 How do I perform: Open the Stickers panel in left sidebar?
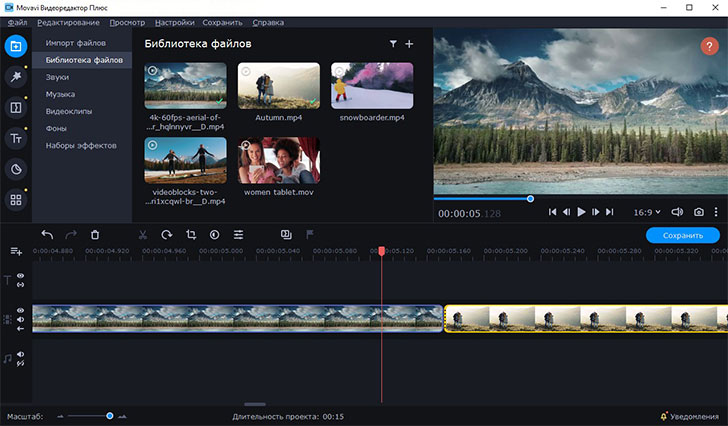click(16, 169)
